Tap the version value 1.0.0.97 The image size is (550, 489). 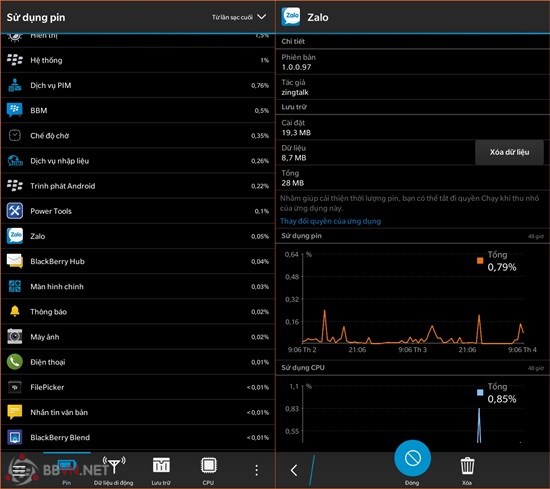(296, 67)
